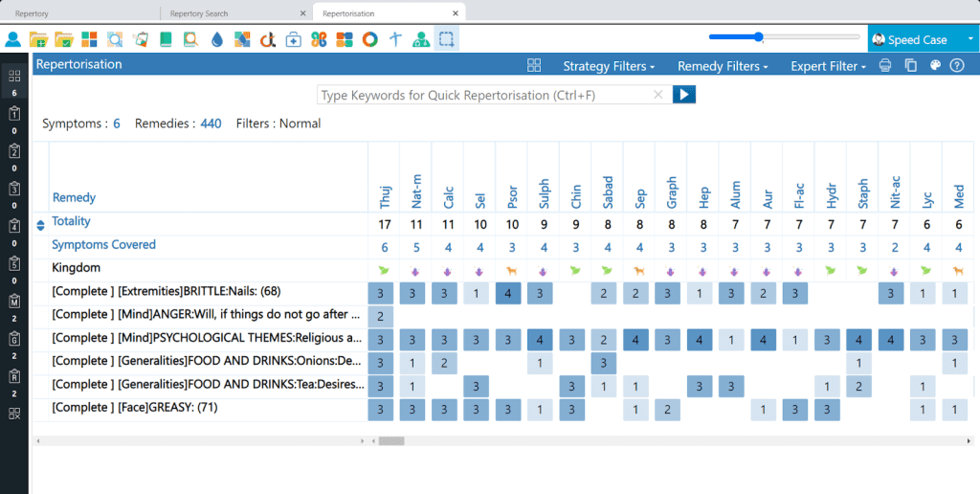
Task: Click the copy icon in Repertorisation header
Action: 910,65
